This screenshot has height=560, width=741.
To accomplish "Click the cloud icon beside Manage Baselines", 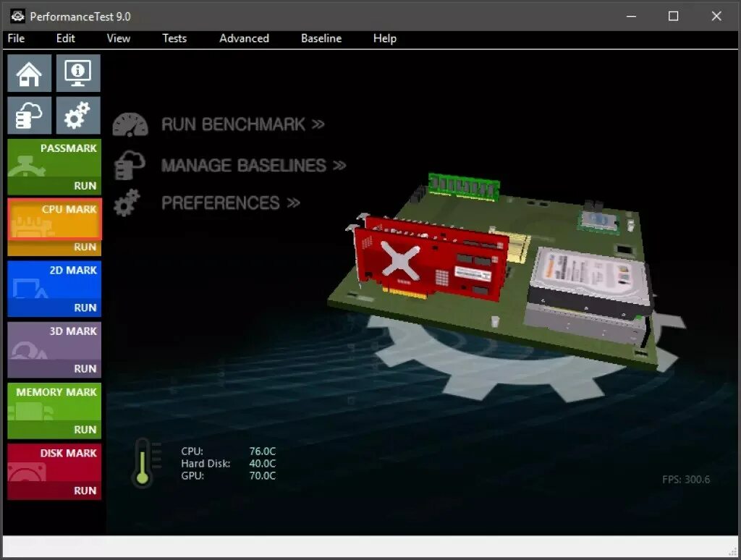I will 130,166.
